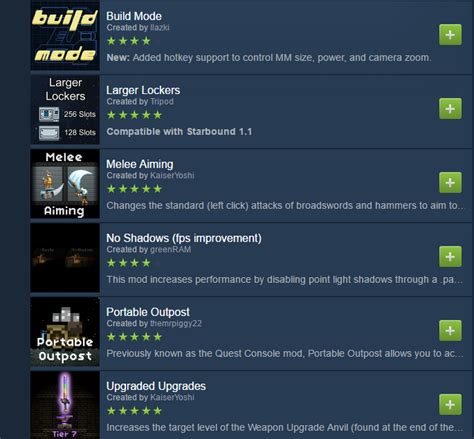Screen dimensions: 474x439
Task: Add Portable Outpost using plus icon
Action: click(450, 331)
